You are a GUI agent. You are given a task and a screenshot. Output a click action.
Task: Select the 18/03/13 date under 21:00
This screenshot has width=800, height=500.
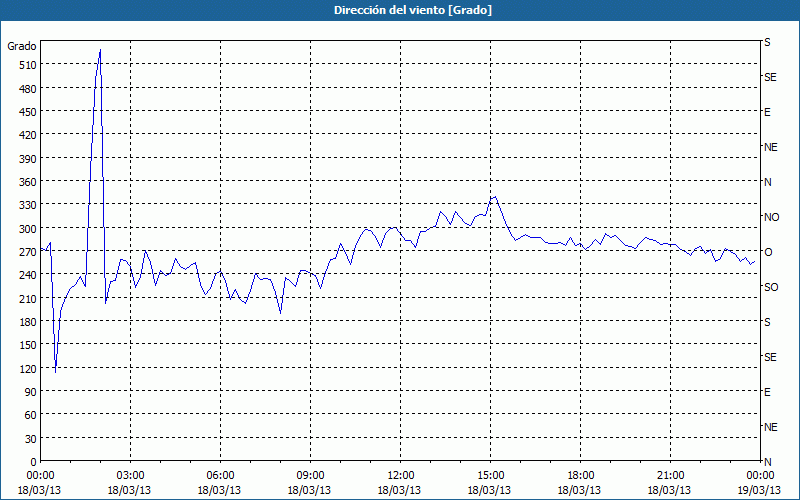tap(669, 490)
